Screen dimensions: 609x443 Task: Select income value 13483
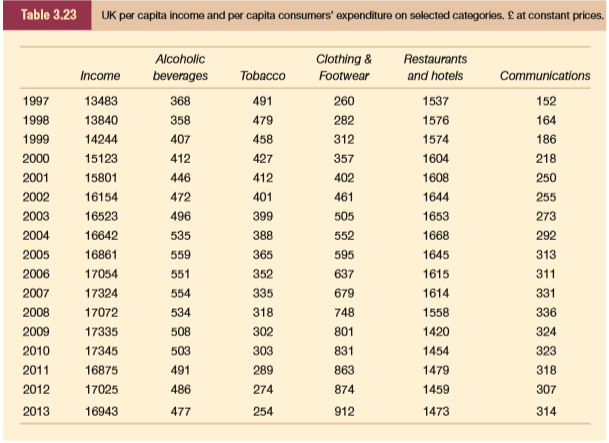pos(101,101)
